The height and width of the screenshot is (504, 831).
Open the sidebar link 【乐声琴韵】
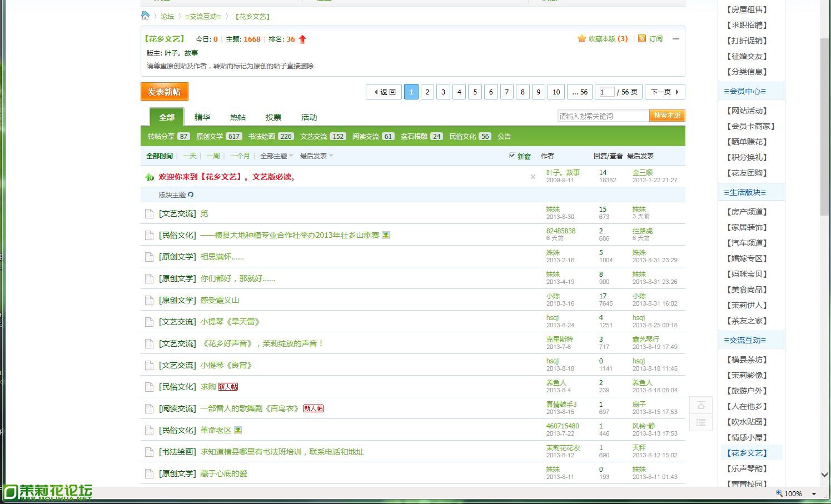tap(747, 468)
